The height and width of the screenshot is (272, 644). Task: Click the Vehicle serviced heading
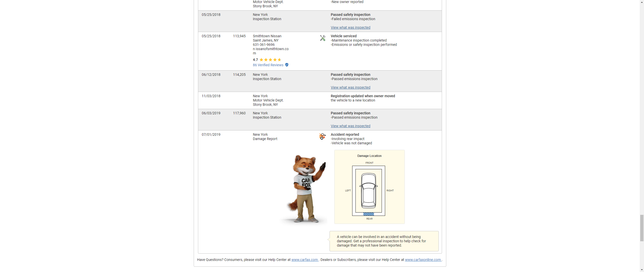[x=343, y=36]
